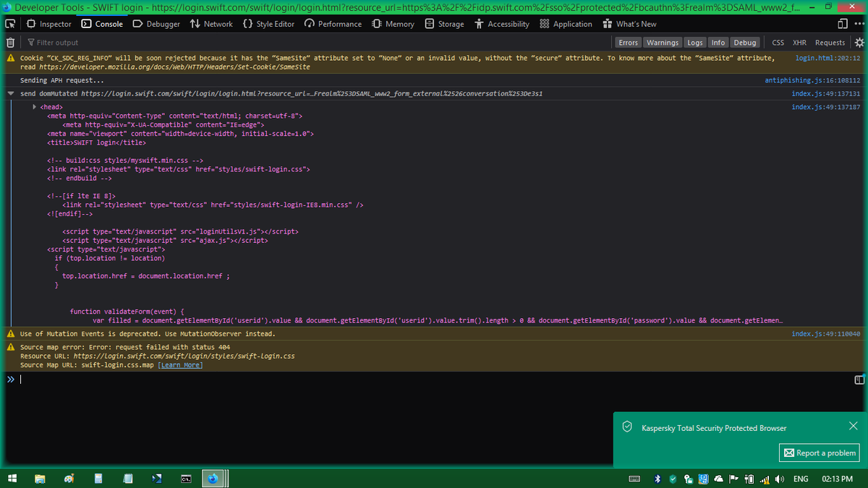The width and height of the screenshot is (868, 488).
Task: Click Mutation Events deprecated warning text
Action: tap(147, 334)
